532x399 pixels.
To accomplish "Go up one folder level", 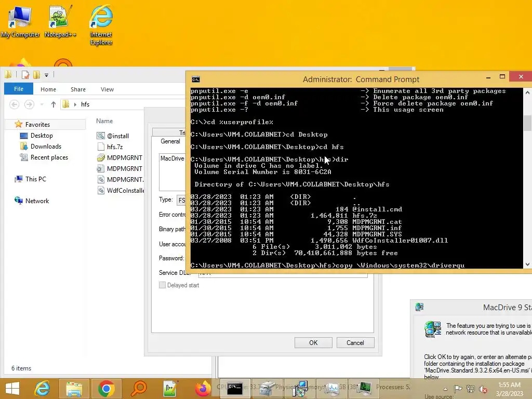I will pos(54,104).
